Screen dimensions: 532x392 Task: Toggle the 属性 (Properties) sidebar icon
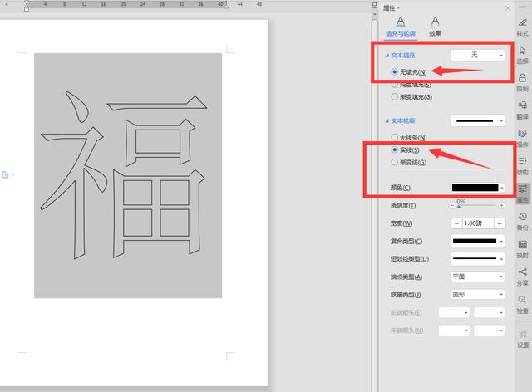523,194
